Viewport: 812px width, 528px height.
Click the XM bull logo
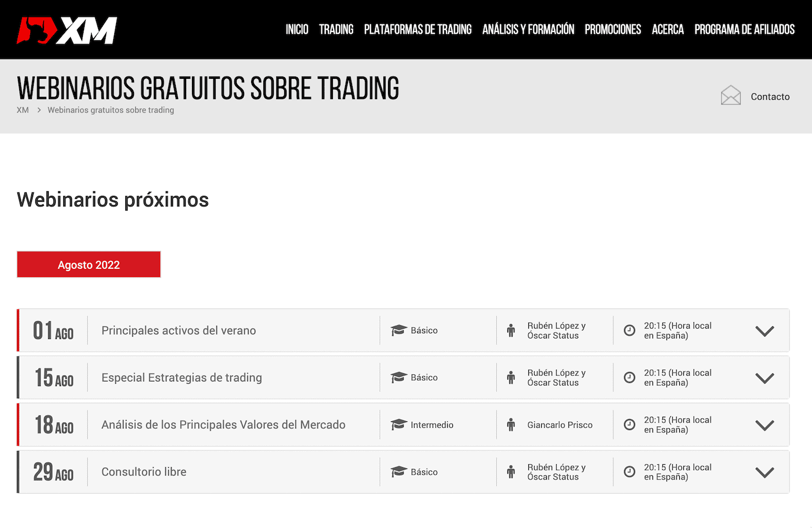[67, 30]
